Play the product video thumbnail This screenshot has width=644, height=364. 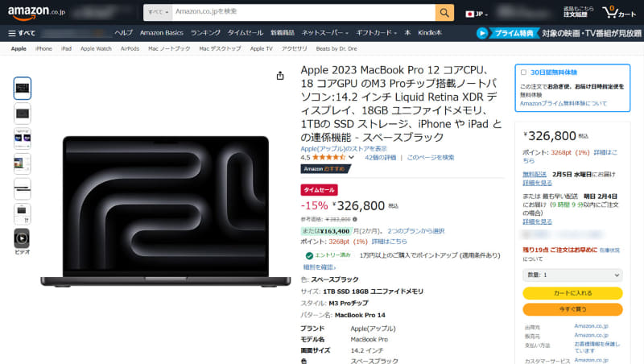22,238
